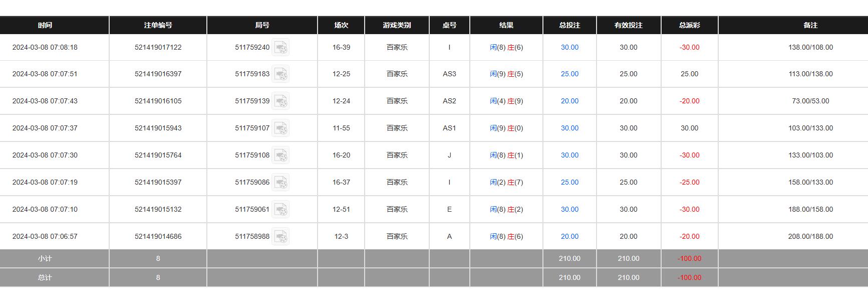Screen dimensions: 868x299
Task: Show the replay for round 511759061
Action: tap(280, 210)
